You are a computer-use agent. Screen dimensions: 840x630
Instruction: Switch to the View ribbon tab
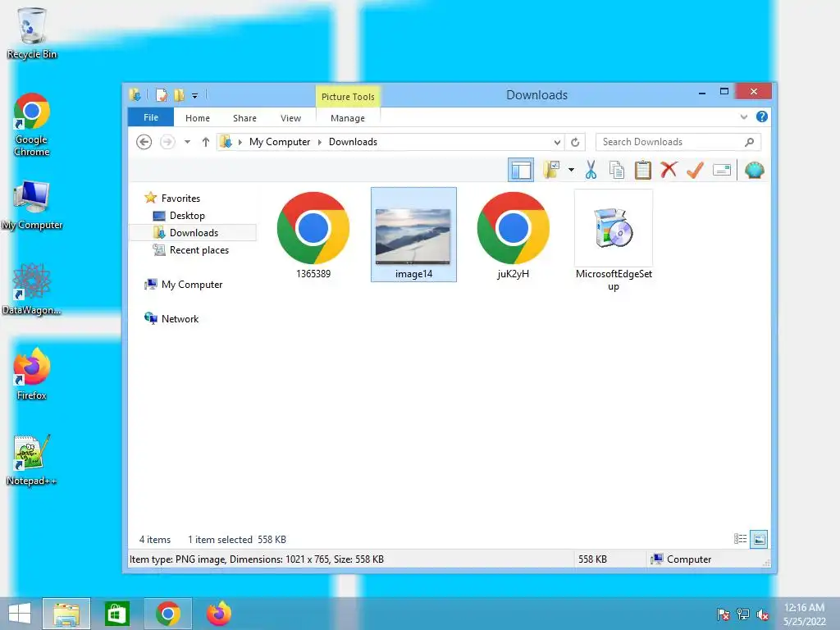(x=290, y=118)
